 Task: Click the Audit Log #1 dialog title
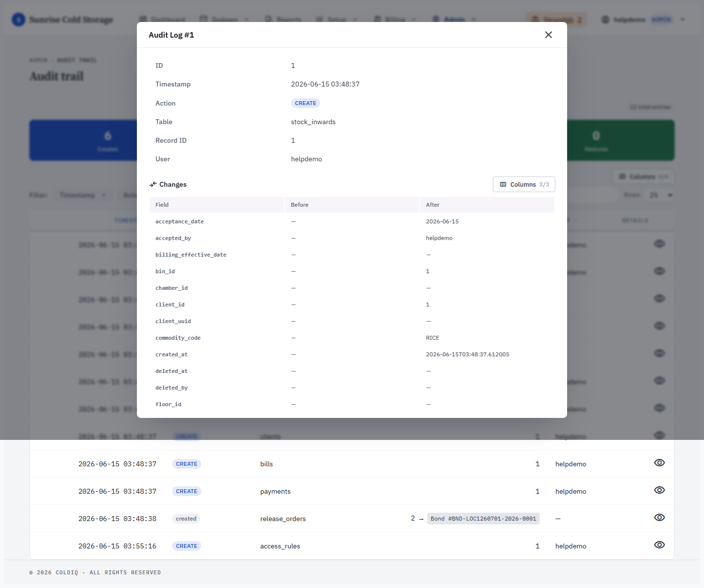pos(171,35)
